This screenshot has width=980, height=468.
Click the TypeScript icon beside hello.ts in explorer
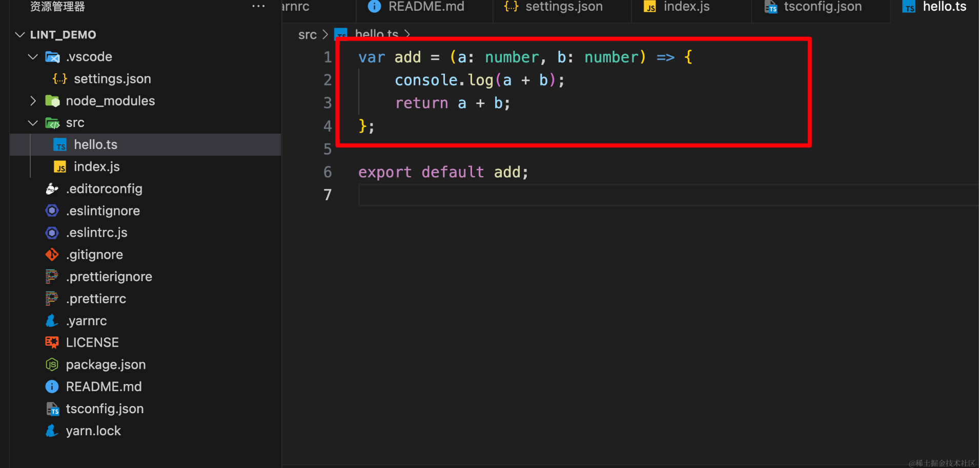pyautogui.click(x=60, y=145)
